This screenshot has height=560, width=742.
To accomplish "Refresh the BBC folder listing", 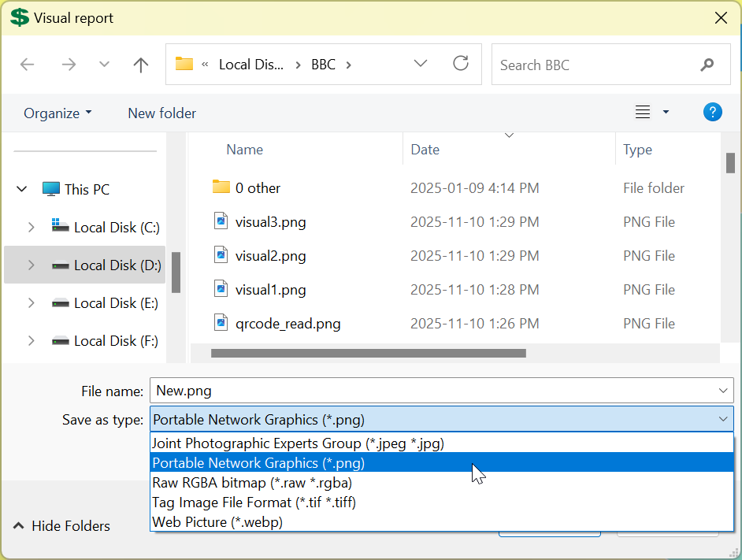I will pos(461,64).
